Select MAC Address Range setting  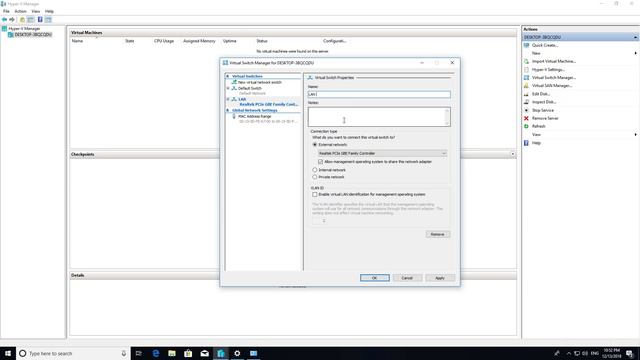point(254,117)
